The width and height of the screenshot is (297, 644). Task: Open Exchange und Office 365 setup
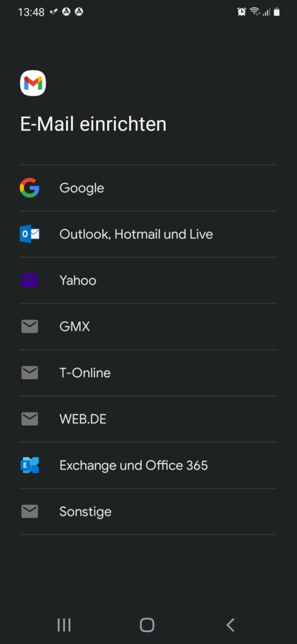(x=148, y=465)
